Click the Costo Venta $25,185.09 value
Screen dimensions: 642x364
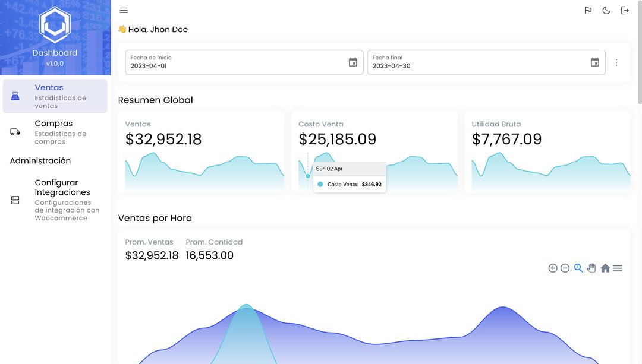(x=338, y=140)
